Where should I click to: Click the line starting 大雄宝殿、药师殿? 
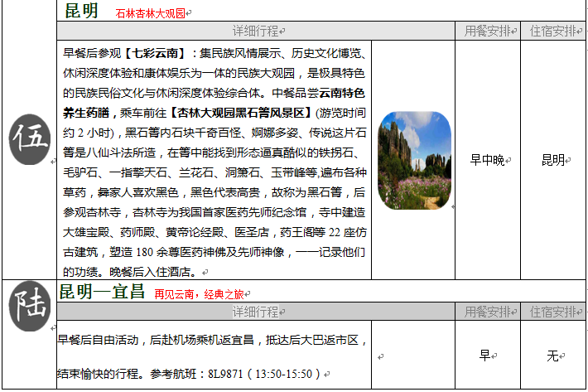pos(214,232)
